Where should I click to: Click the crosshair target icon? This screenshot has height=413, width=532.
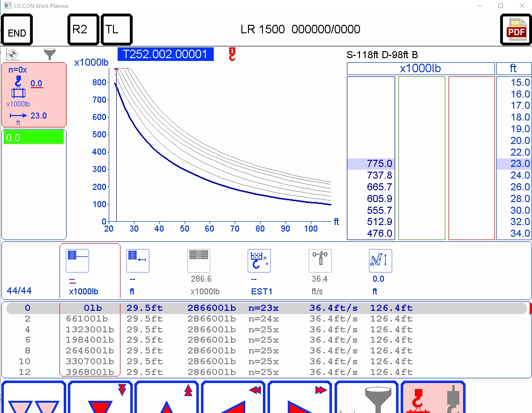coord(13,54)
